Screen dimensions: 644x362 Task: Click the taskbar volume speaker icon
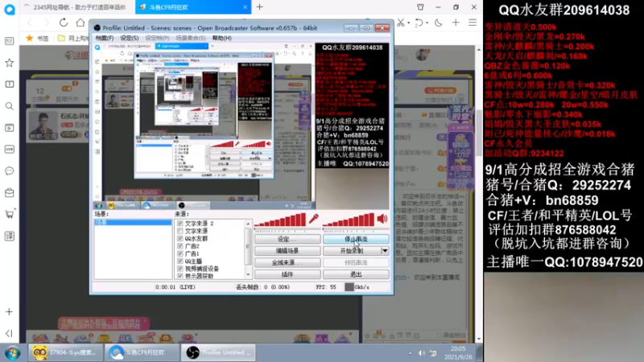pyautogui.click(x=421, y=353)
